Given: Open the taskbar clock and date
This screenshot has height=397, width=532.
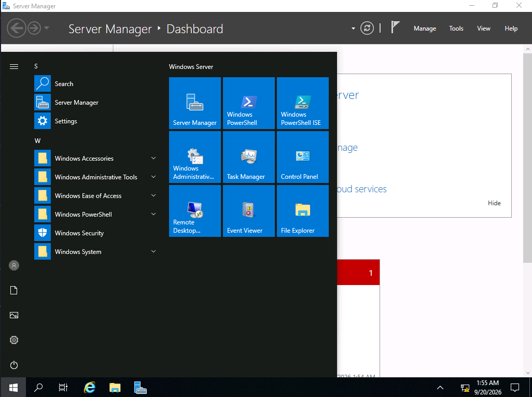Looking at the screenshot, I should (x=488, y=388).
